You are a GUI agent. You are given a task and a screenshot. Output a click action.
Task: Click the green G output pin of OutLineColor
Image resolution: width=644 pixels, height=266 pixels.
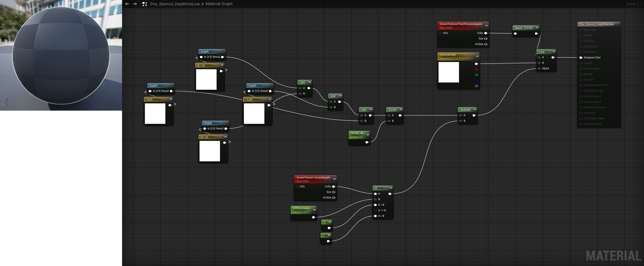[x=476, y=75]
